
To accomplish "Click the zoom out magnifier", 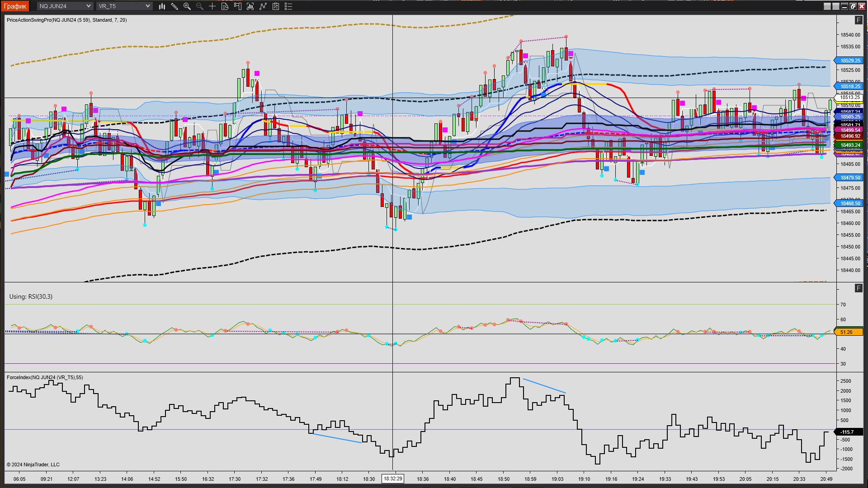I will 199,6.
